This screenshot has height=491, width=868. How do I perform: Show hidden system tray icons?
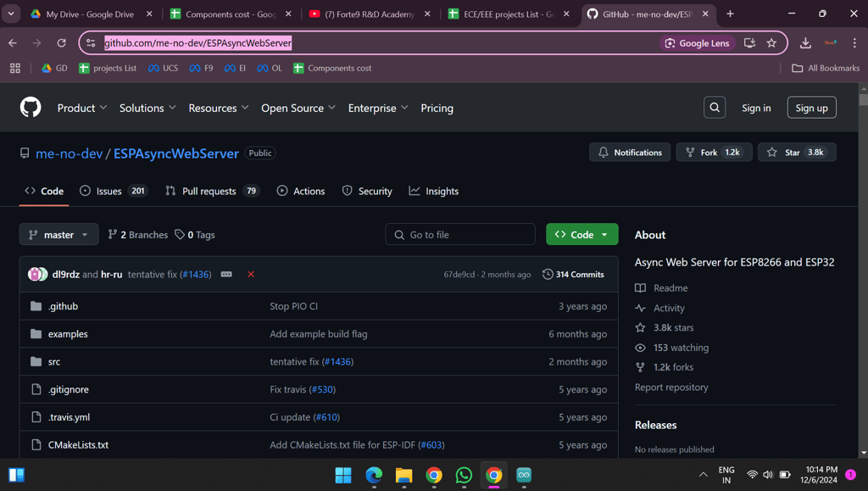pyautogui.click(x=703, y=474)
